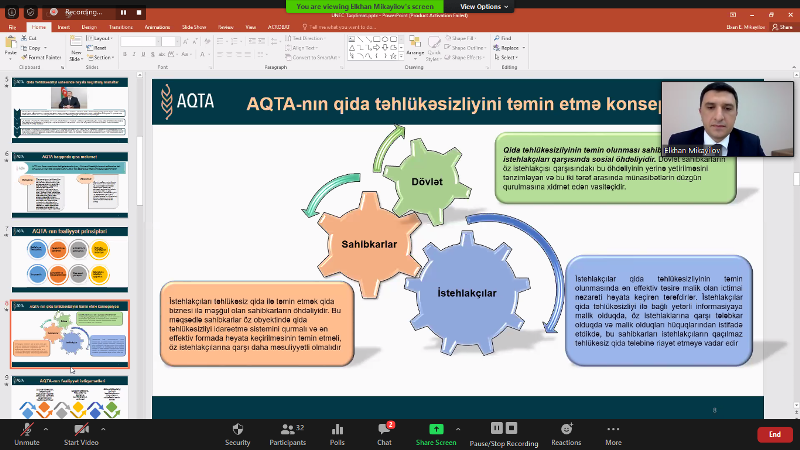The width and height of the screenshot is (800, 450).
Task: Open Text Direction dropdown
Action: 306,38
